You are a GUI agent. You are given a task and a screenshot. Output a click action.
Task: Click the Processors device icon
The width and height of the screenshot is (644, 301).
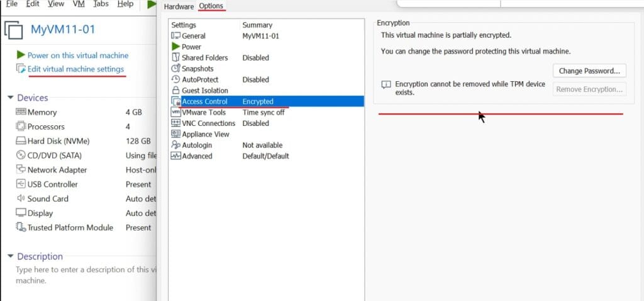21,126
